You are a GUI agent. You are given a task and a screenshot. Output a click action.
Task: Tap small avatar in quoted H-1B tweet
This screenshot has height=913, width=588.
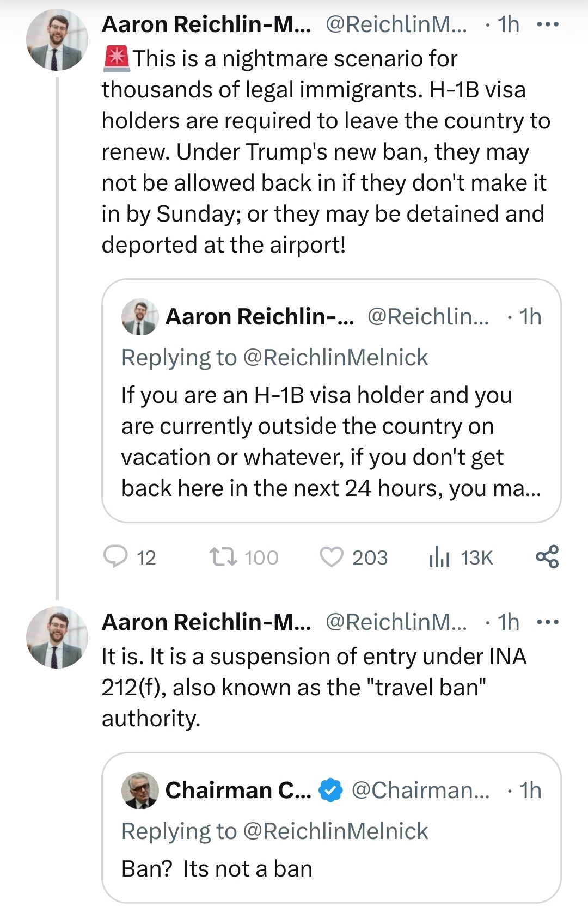pyautogui.click(x=140, y=317)
